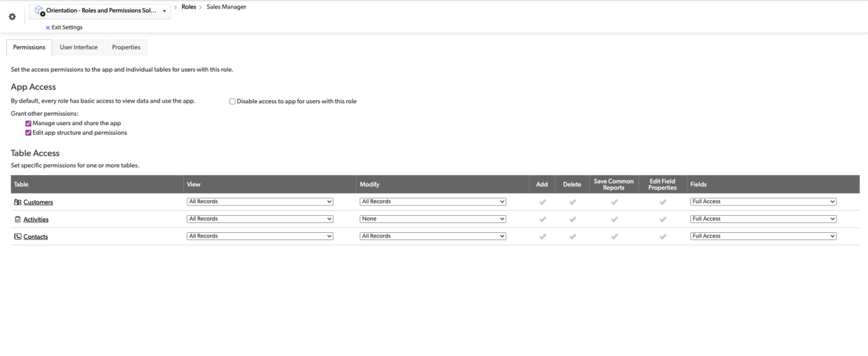Open the Contacts Fields access dropdown
Image resolution: width=868 pixels, height=356 pixels.
(763, 236)
